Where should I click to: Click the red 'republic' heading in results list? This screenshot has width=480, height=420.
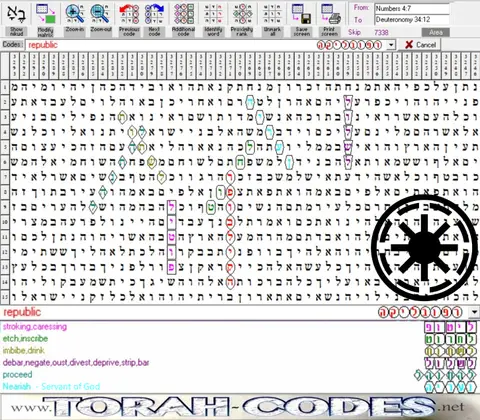tap(22, 312)
